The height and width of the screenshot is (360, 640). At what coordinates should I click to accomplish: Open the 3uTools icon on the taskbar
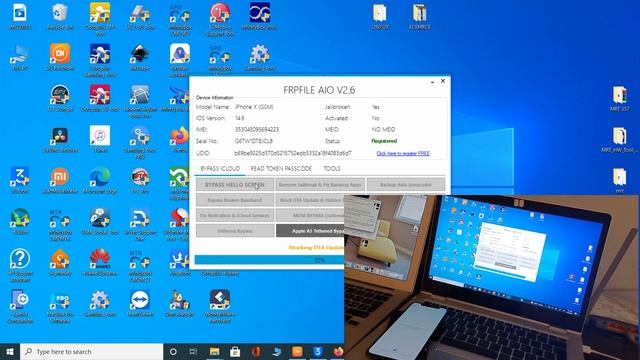pos(318,351)
